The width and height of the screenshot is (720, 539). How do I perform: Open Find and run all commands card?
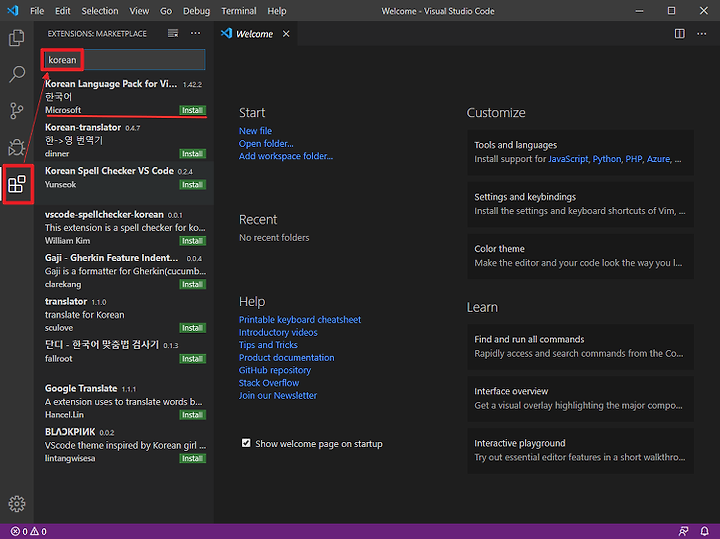click(x=580, y=346)
